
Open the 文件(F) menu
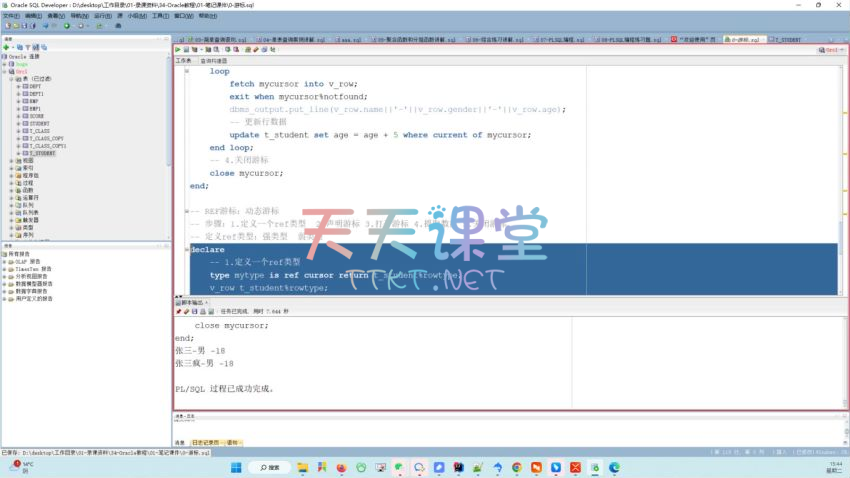tap(9, 16)
